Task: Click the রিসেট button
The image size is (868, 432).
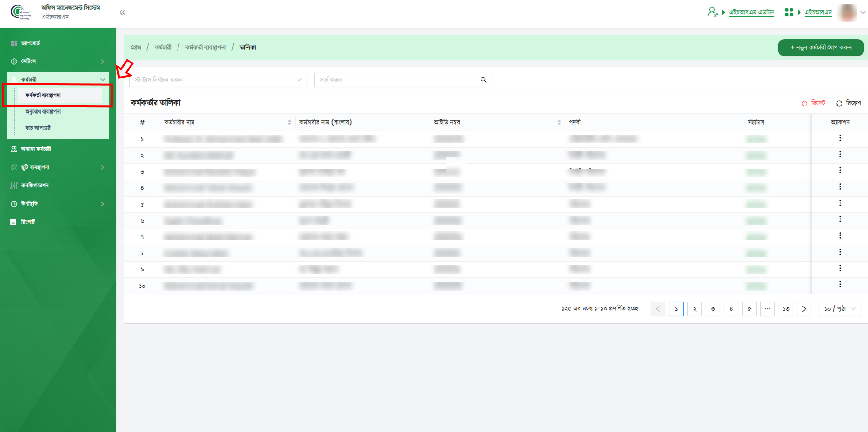Action: click(813, 103)
